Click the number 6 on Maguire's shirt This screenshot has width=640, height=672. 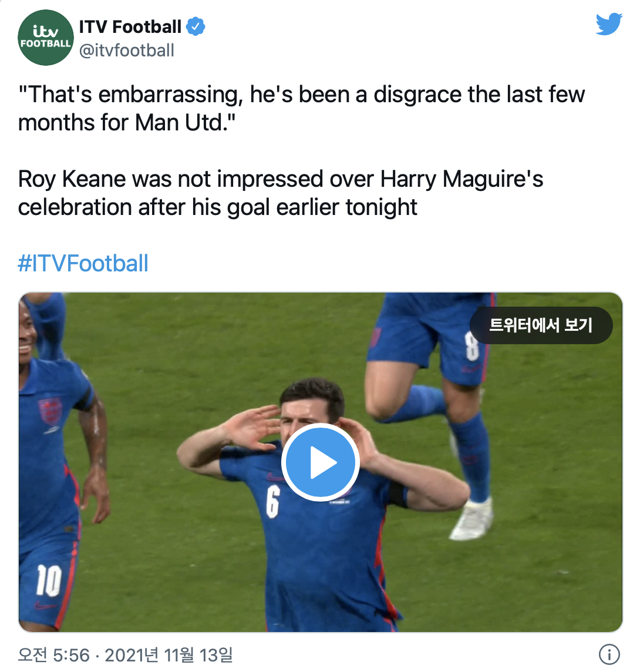tap(272, 502)
